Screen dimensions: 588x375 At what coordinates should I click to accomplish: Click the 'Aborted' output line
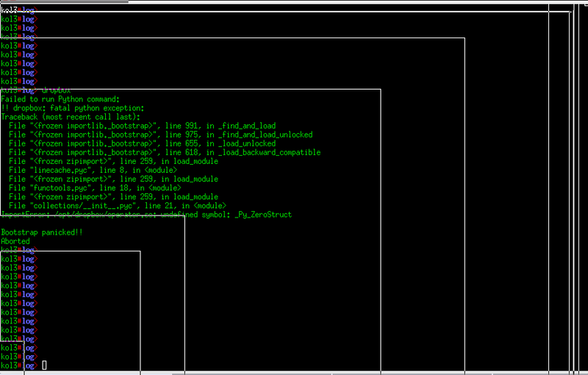(15, 241)
